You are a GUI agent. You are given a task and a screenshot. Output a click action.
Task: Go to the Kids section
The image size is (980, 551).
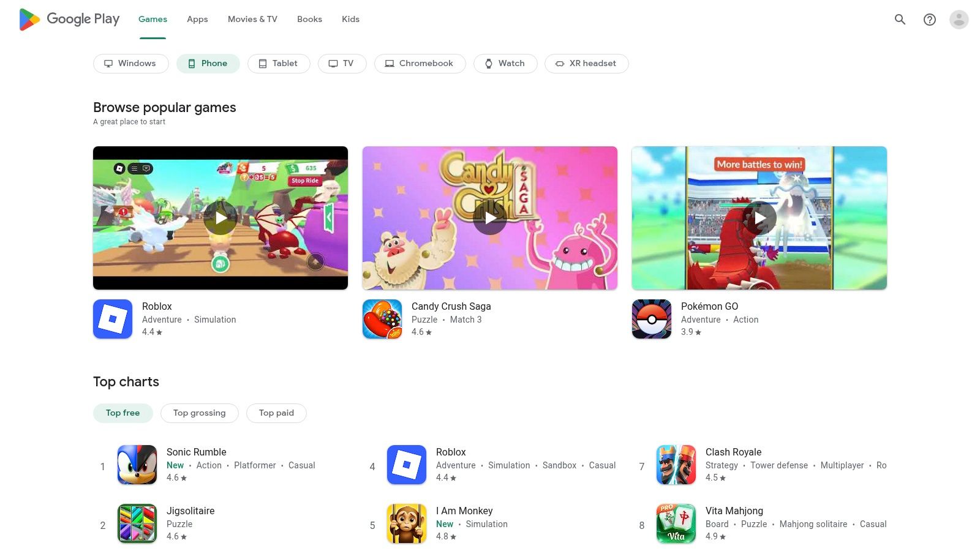coord(350,19)
